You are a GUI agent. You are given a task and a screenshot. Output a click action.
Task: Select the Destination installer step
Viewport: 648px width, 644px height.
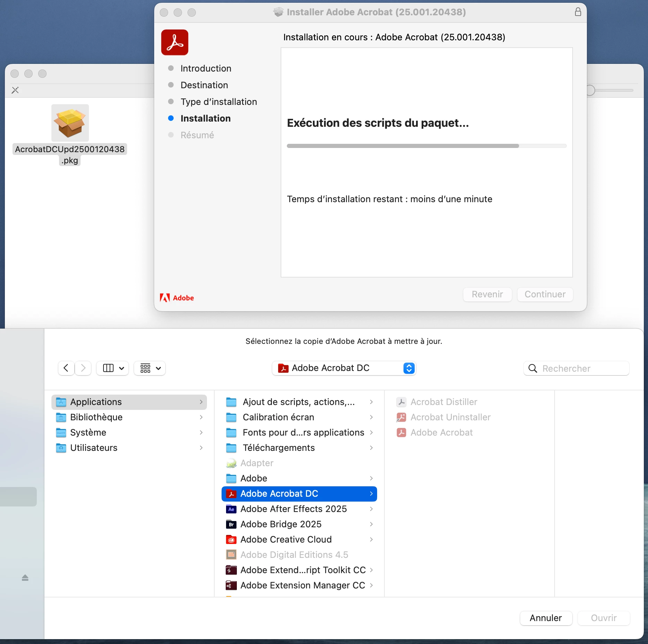pos(204,85)
